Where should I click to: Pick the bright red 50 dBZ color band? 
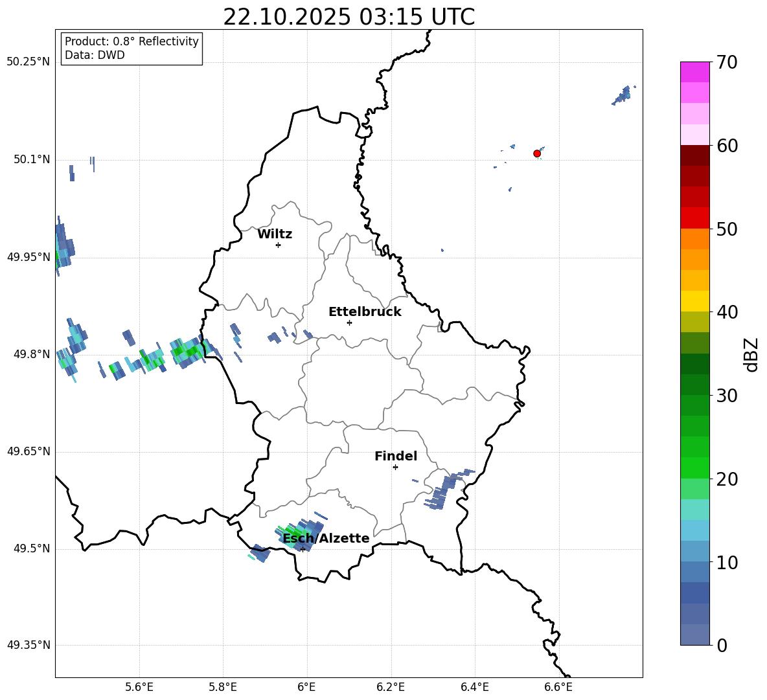coord(695,218)
